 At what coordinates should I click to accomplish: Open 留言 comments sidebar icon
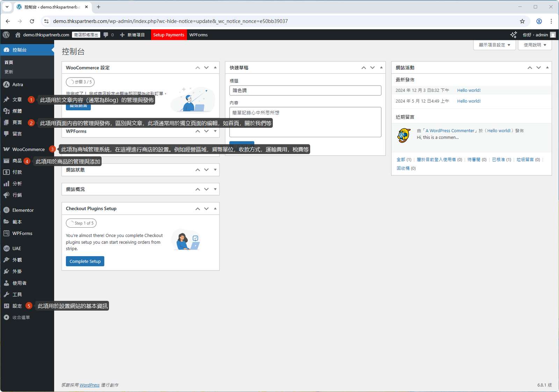coord(6,134)
